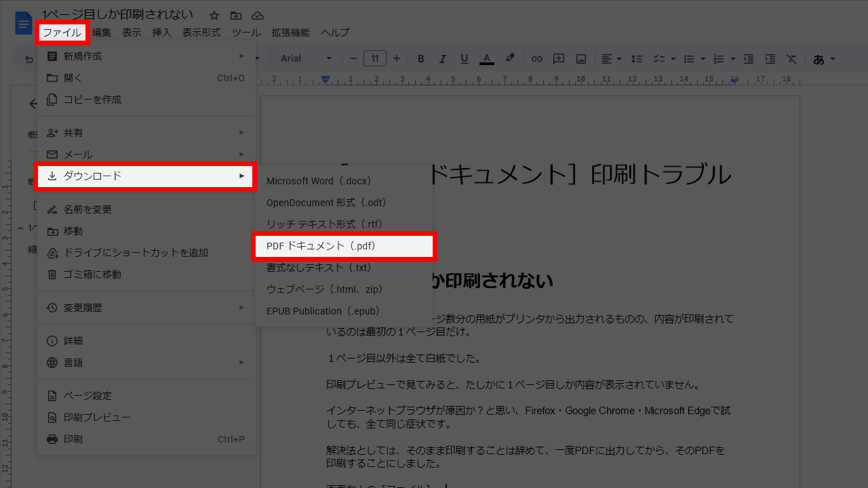Expand the 言語 submenu
The image size is (868, 488).
tap(146, 363)
